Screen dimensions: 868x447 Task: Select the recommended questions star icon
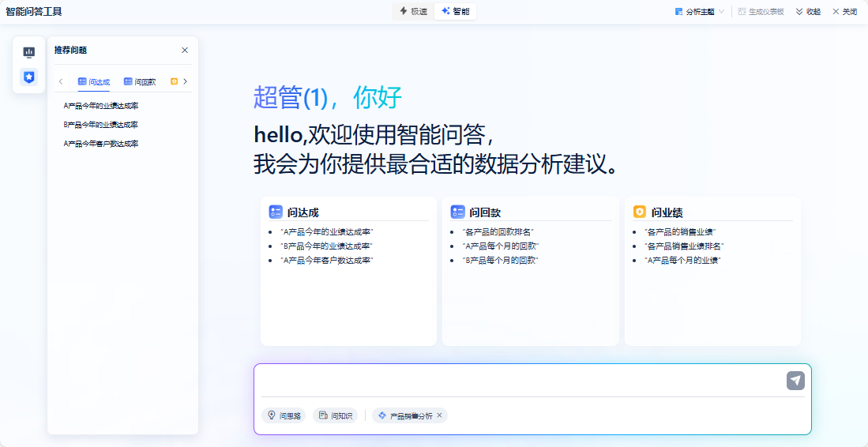click(28, 77)
